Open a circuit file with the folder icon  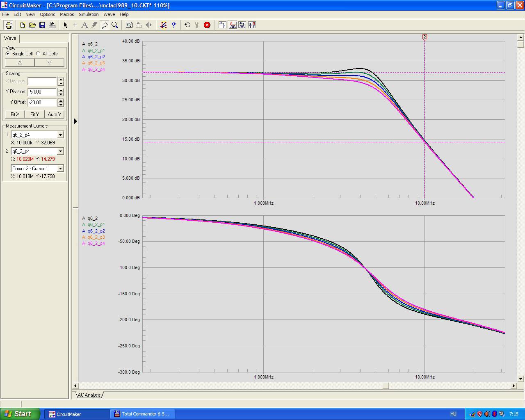coord(32,25)
